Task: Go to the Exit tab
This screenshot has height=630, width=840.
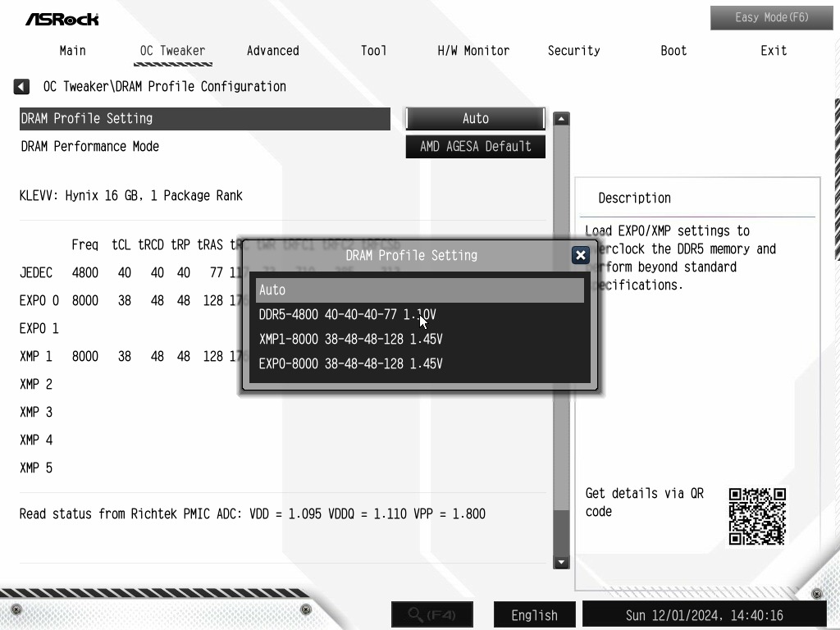Action: click(774, 51)
